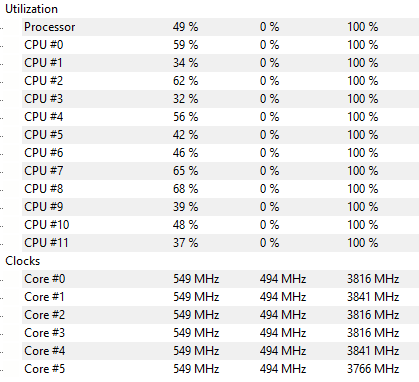Click the Core #5 max 3766 MHz value
Viewport: 419px width, 382px height.
pyautogui.click(x=373, y=369)
